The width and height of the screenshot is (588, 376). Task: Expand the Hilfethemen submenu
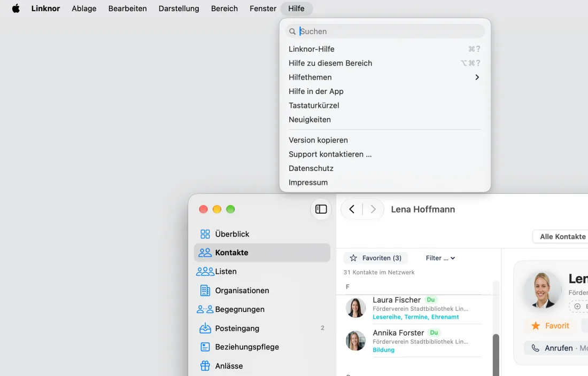pyautogui.click(x=385, y=77)
